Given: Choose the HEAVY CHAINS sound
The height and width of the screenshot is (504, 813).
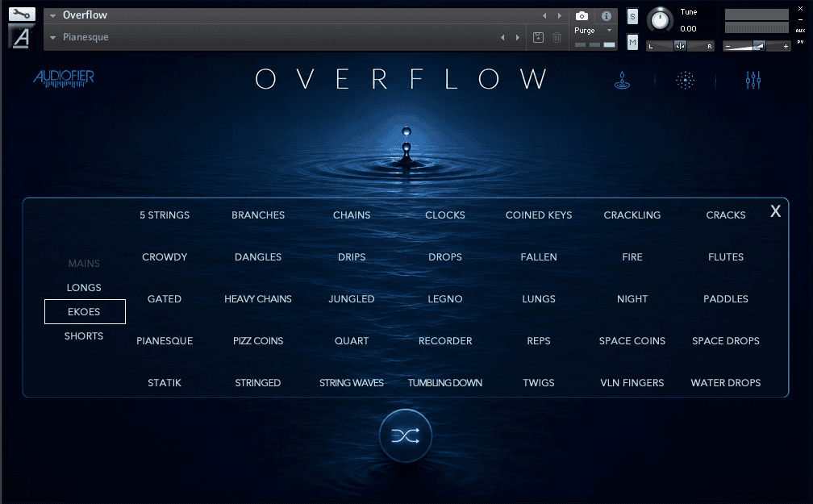Looking at the screenshot, I should tap(258, 298).
